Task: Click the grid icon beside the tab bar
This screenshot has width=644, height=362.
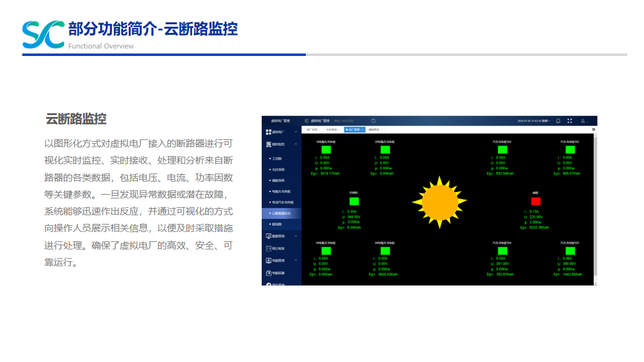Action: (594, 130)
